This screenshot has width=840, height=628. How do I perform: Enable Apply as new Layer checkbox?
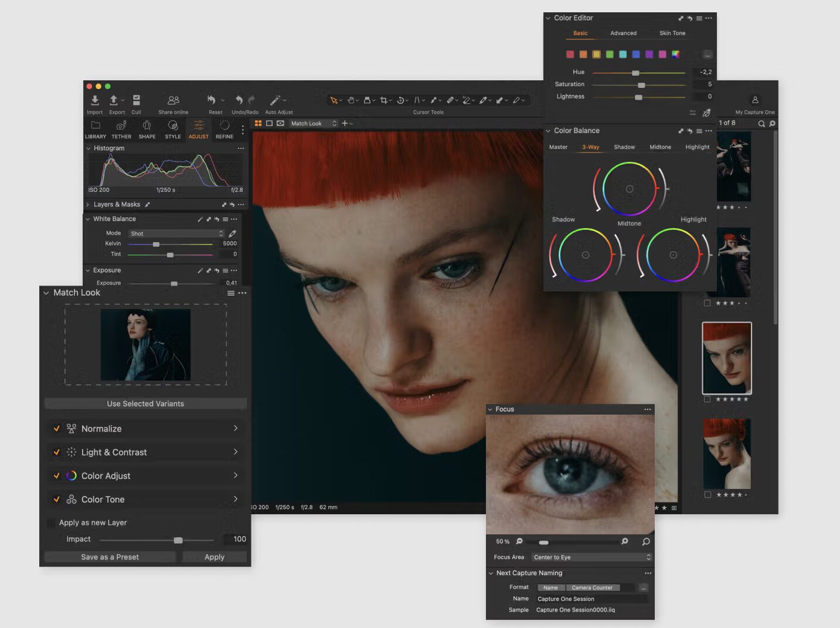(51, 523)
